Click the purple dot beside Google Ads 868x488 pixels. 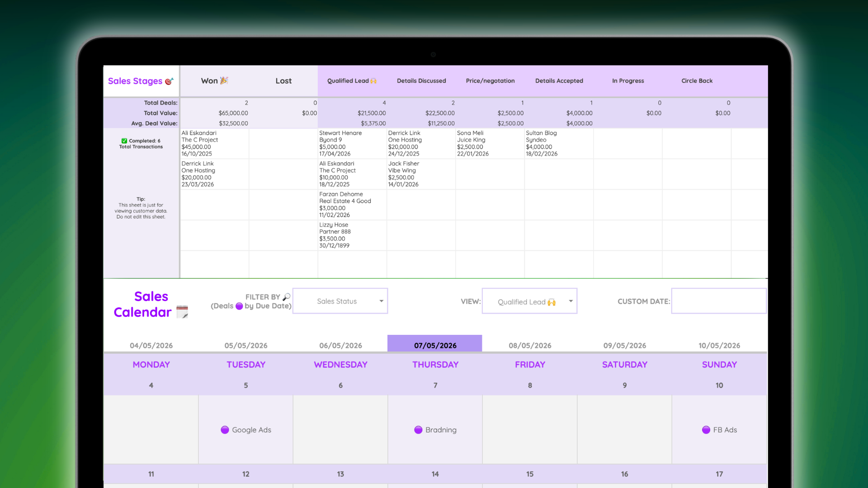(x=225, y=430)
